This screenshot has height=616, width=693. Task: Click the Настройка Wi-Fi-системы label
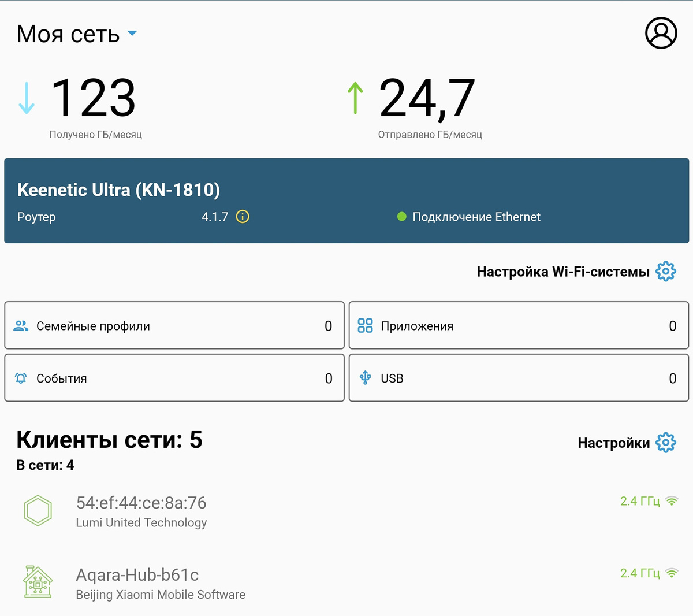[563, 272]
